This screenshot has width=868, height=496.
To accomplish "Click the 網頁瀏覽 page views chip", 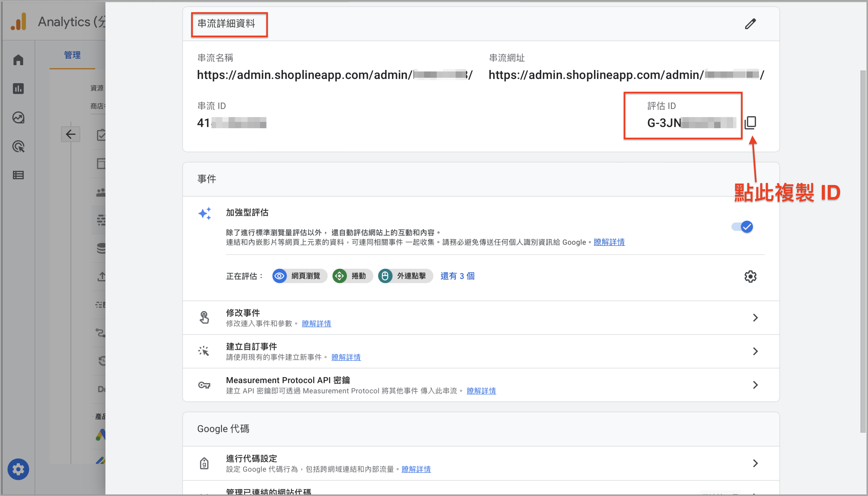I will [x=300, y=276].
